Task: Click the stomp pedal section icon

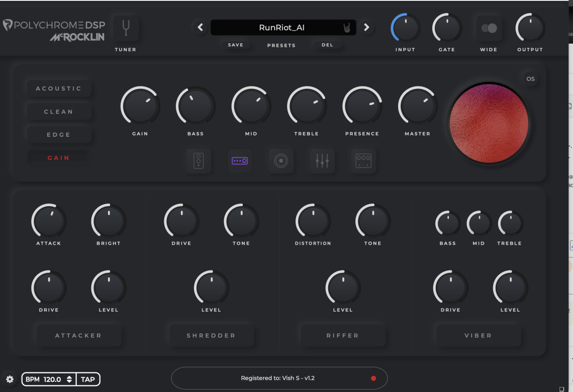Action: click(199, 161)
